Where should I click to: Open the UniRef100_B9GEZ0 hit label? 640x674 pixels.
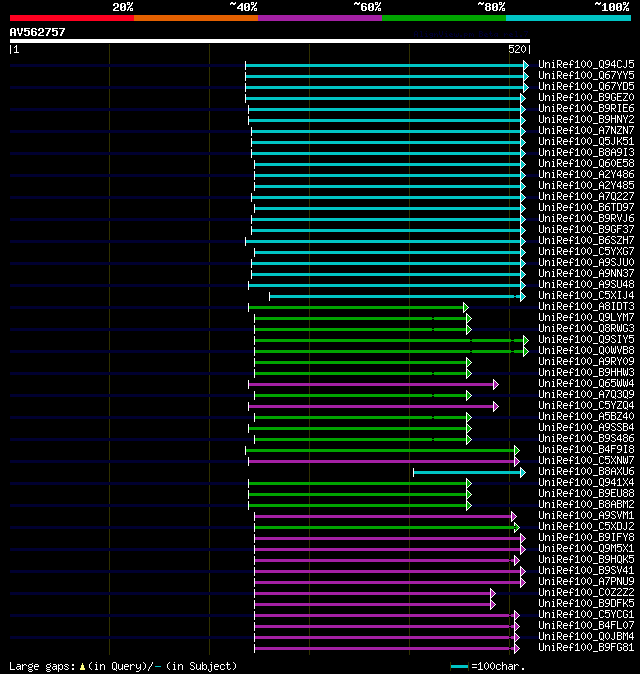(586, 98)
